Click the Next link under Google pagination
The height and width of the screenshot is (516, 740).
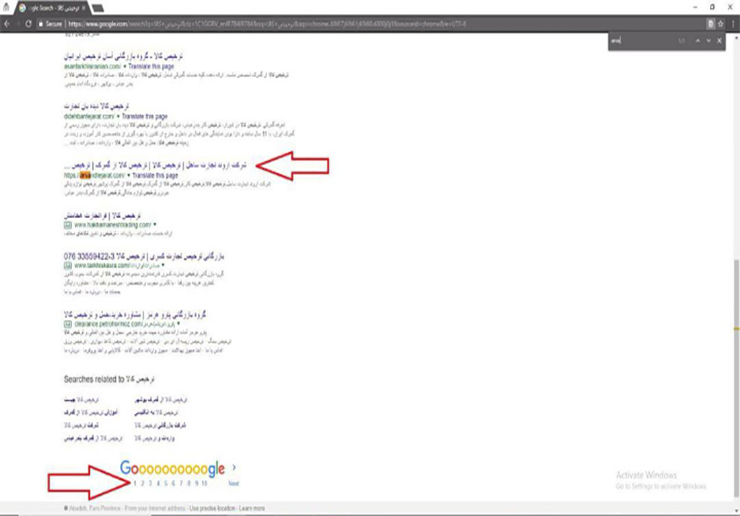point(234,482)
